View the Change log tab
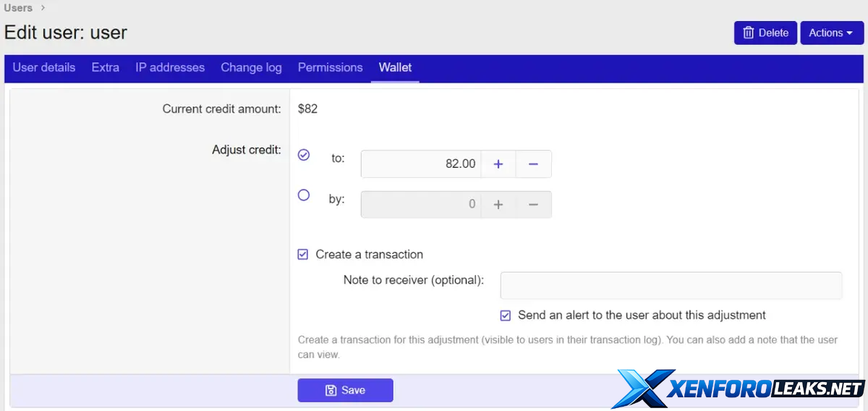The image size is (868, 411). 251,67
